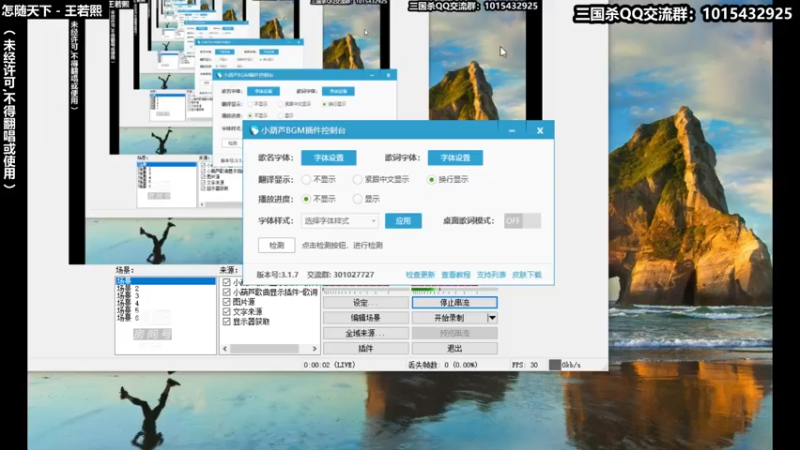Viewport: 800px width, 450px height.
Task: Click 0:00:02 (LIVE) status text
Action: tap(329, 365)
